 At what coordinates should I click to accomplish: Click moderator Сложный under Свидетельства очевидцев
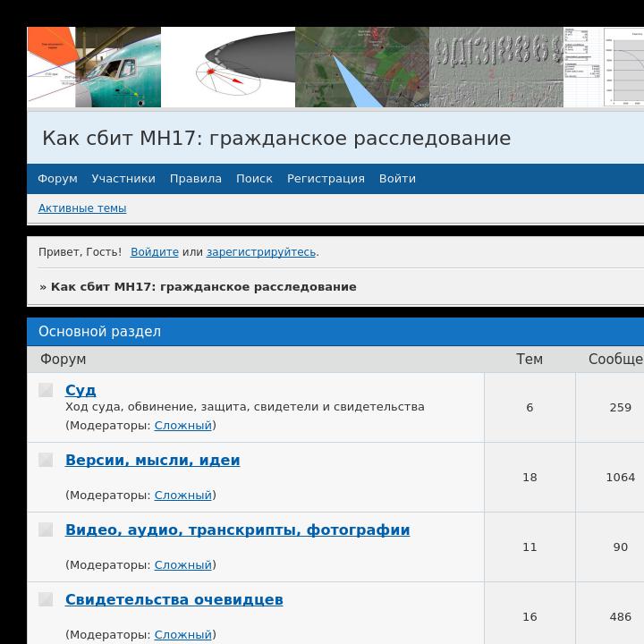(x=183, y=635)
